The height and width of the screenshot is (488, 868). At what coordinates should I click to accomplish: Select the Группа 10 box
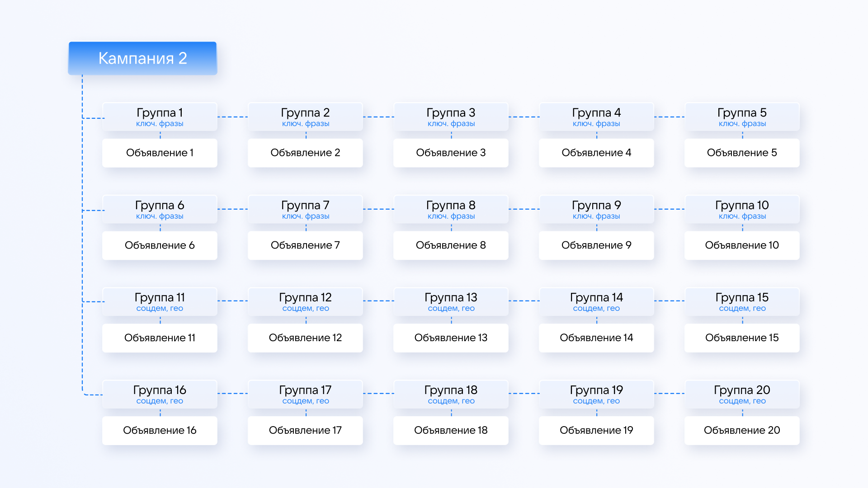(742, 209)
